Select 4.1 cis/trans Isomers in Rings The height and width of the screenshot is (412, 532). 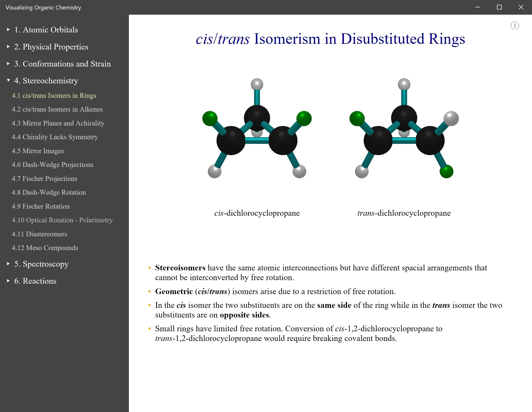pyautogui.click(x=54, y=95)
